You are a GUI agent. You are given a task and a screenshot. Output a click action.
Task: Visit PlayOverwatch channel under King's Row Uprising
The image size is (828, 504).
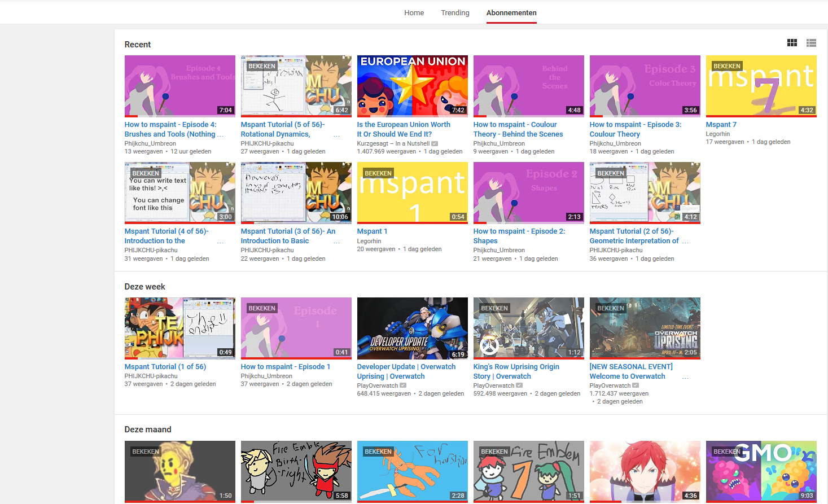(494, 385)
